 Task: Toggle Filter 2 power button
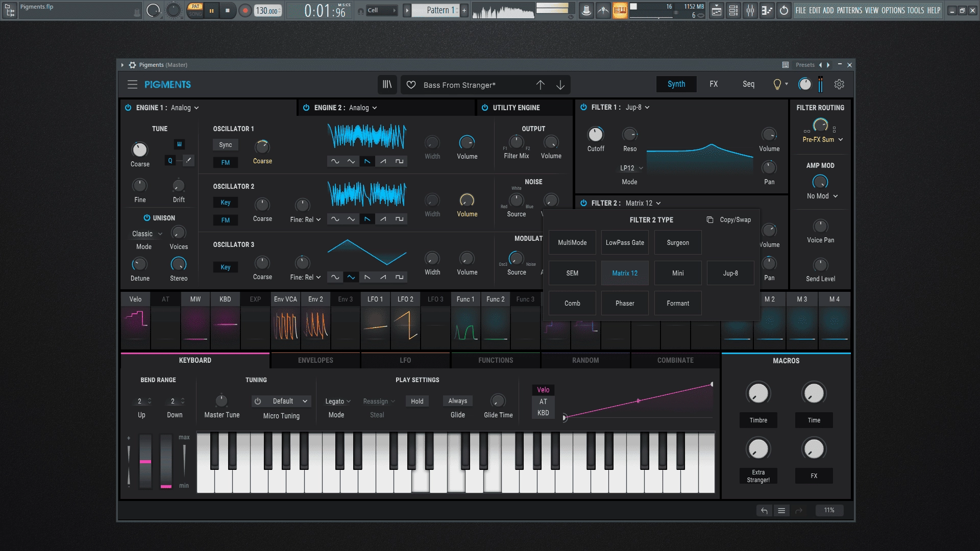(x=583, y=203)
